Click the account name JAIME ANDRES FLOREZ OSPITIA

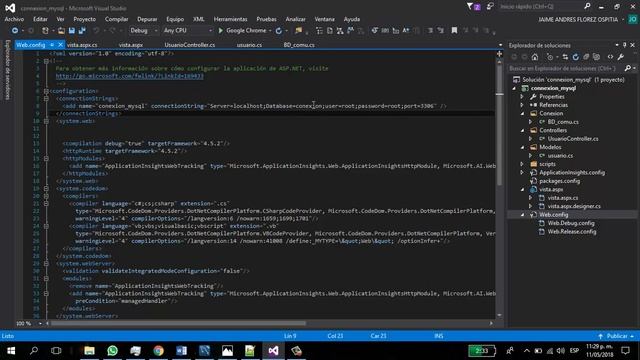pyautogui.click(x=578, y=20)
